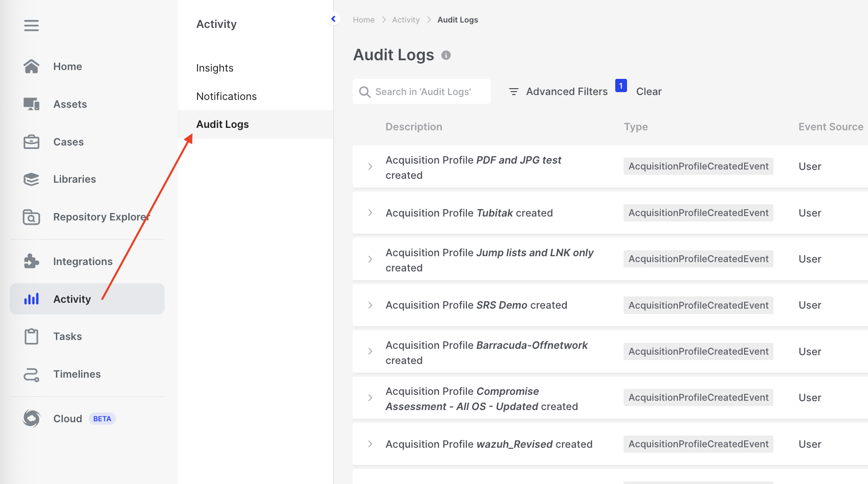Collapse the Activity submenu panel with arrow
The height and width of the screenshot is (484, 868).
(x=334, y=19)
